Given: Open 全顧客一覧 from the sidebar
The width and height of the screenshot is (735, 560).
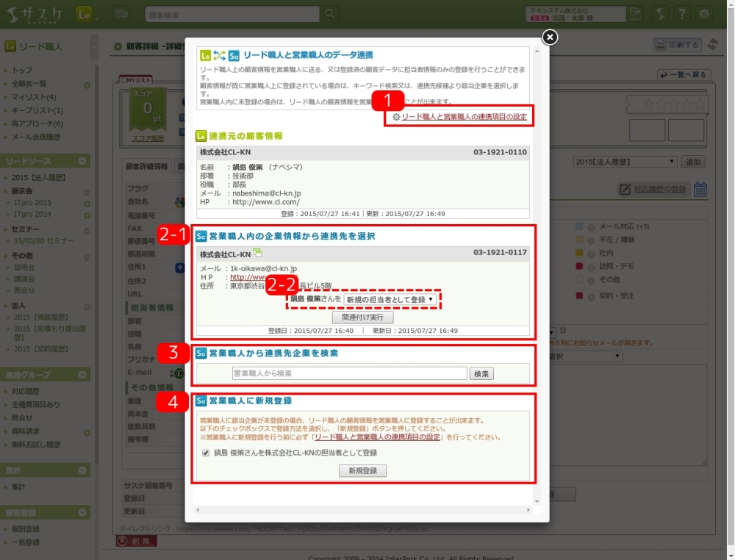Looking at the screenshot, I should click(x=29, y=84).
